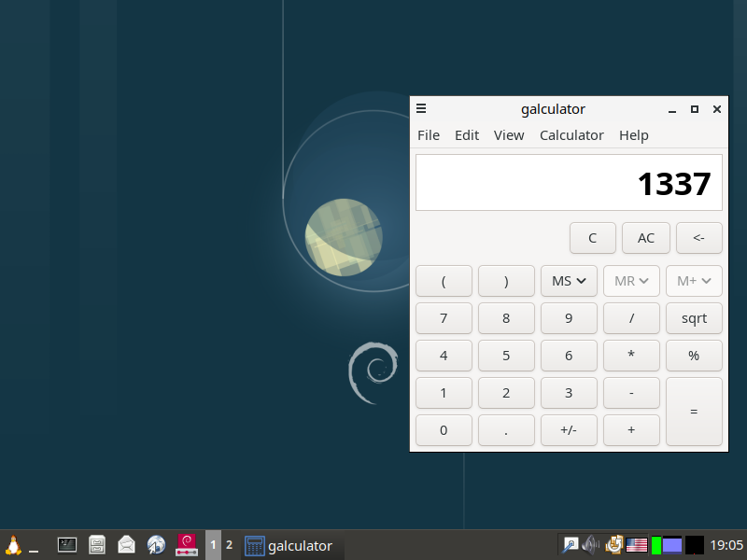Click the digit 5 button
747x560 pixels.
pos(506,356)
